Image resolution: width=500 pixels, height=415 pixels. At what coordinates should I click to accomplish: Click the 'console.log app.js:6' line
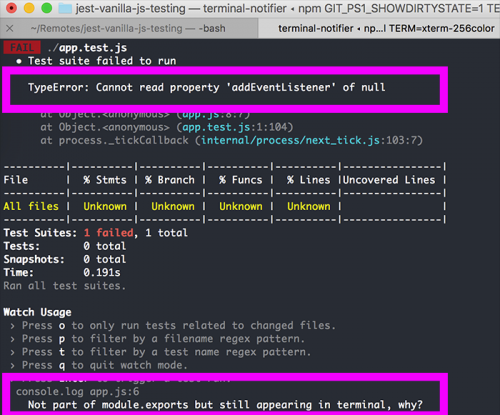[x=78, y=392]
